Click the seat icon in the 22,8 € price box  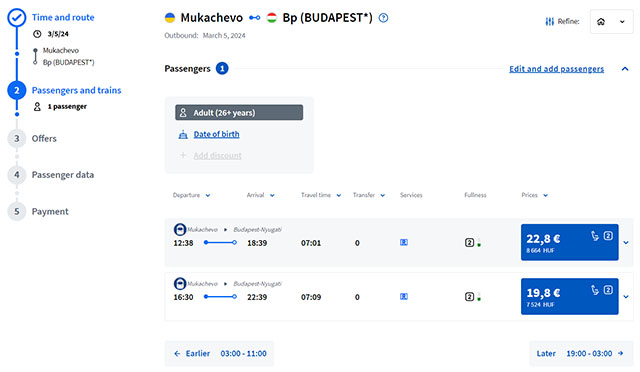(x=595, y=236)
